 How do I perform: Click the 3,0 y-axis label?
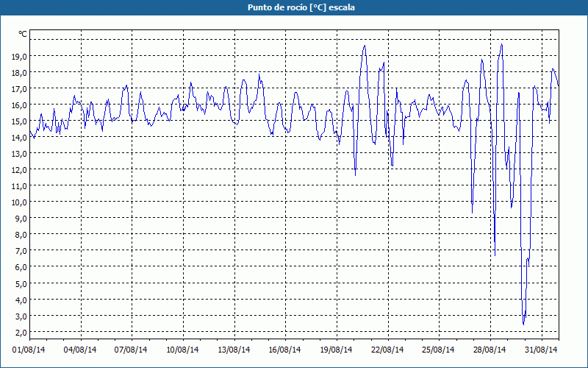click(x=21, y=316)
